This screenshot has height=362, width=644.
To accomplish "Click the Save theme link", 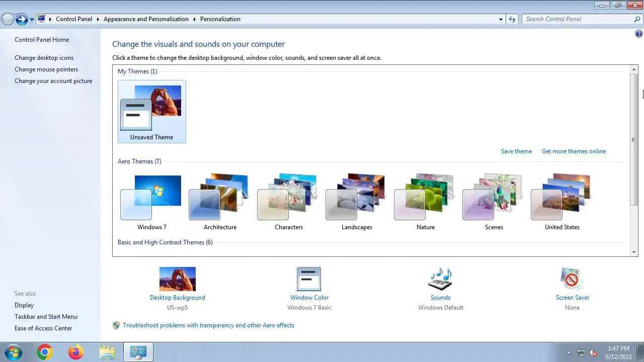I will [516, 151].
